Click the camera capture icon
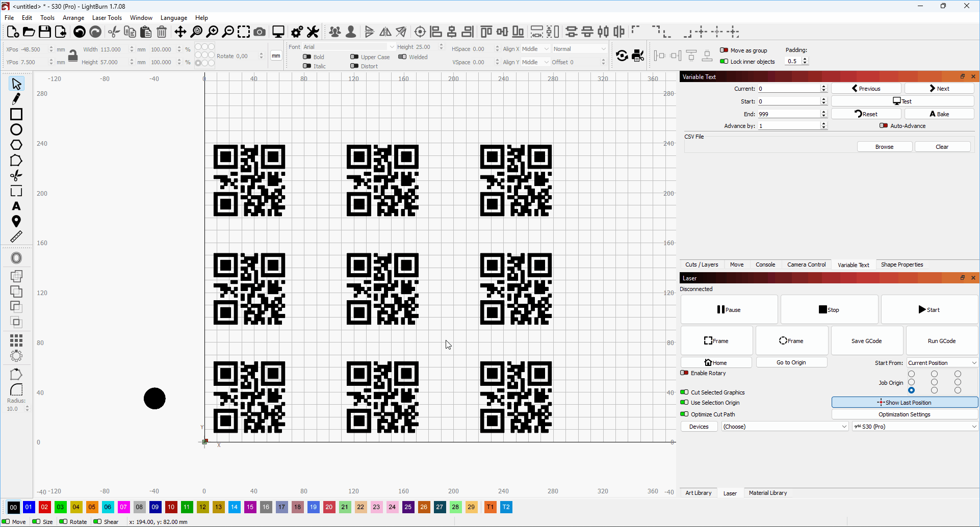Image resolution: width=980 pixels, height=527 pixels. coord(260,32)
